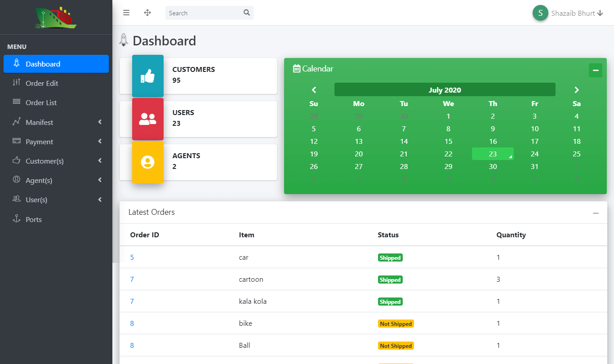
Task: Open Manifest menu item
Action: pyautogui.click(x=56, y=122)
